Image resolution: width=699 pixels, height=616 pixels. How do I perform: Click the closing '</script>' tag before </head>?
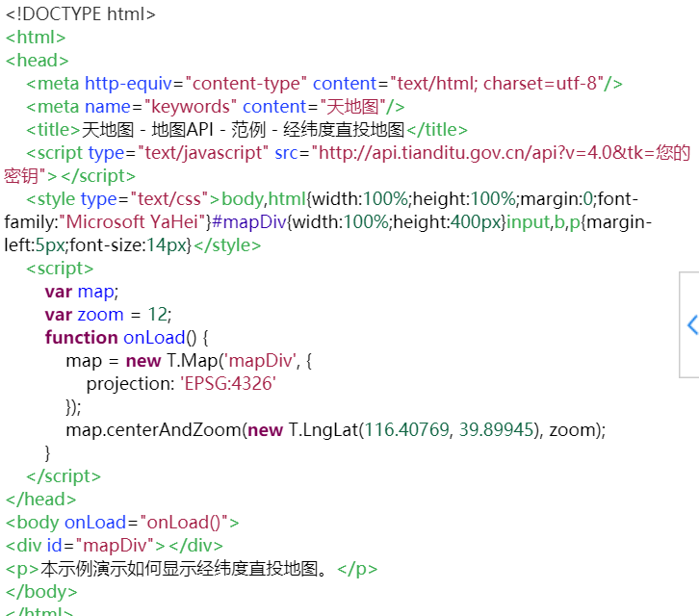pos(64,476)
